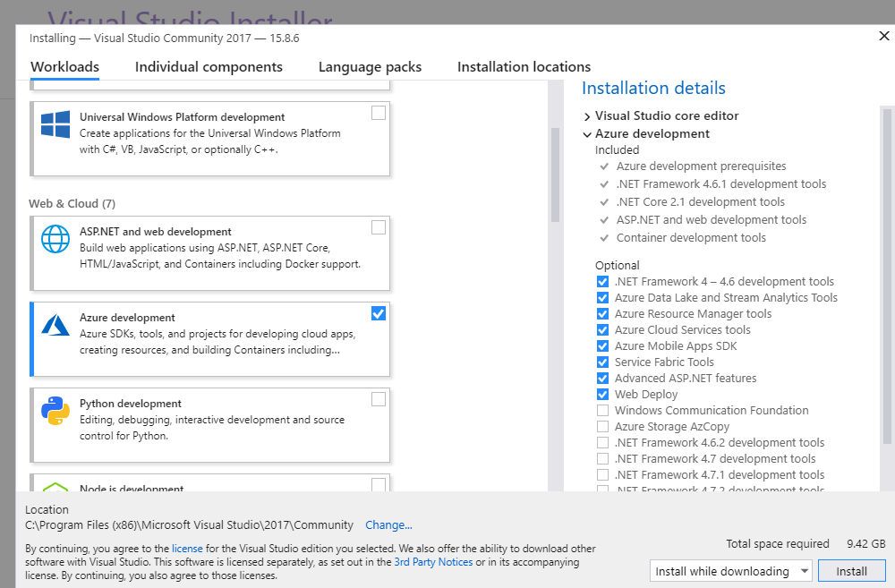Screen dimensions: 895x588
Task: Click the workloads list vertical scrollbar
Action: 555,175
